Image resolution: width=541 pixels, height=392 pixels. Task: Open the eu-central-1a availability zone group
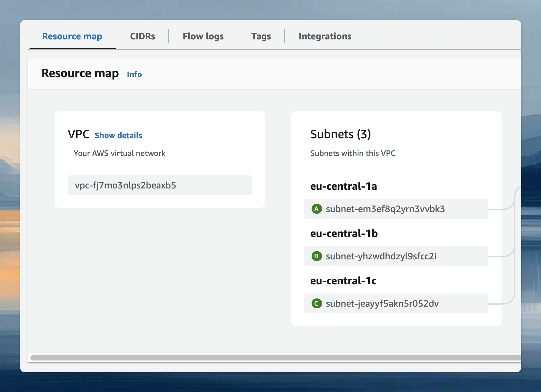(344, 186)
